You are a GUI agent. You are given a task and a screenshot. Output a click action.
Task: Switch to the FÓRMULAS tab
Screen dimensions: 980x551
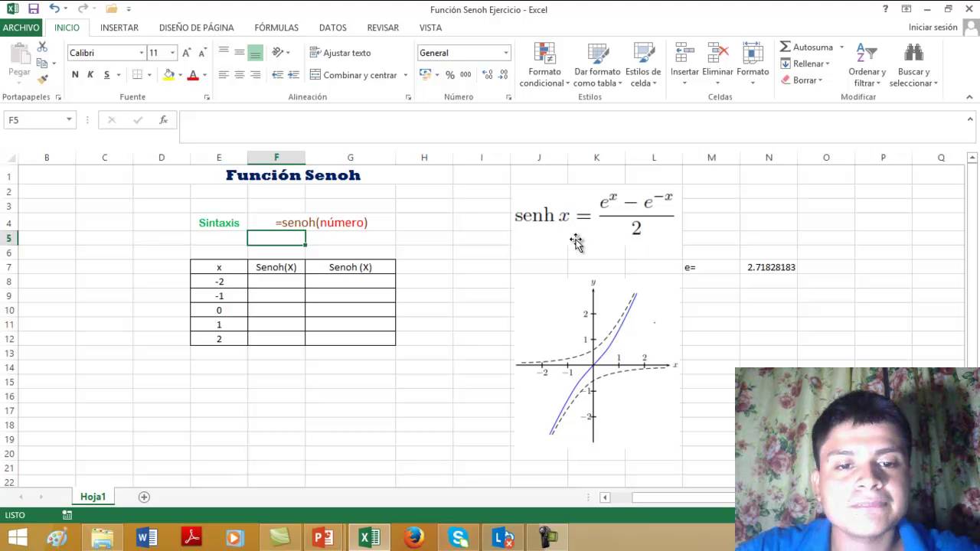pos(276,28)
